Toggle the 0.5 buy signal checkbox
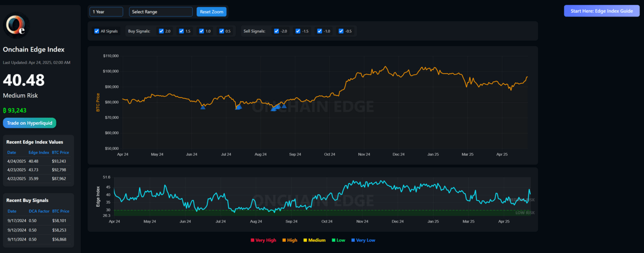The width and height of the screenshot is (644, 253). coord(222,31)
